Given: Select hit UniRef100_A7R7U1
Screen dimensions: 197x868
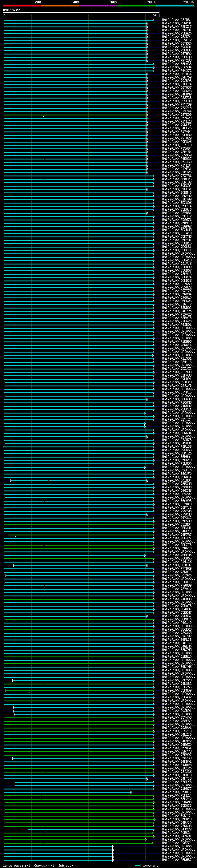Looking at the screenshot, I should (x=177, y=30).
